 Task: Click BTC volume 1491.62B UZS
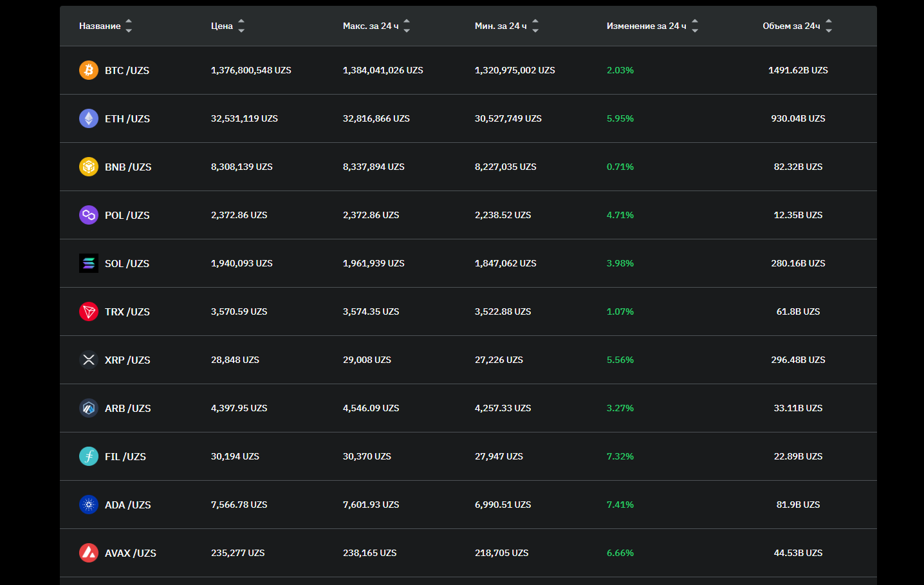pyautogui.click(x=798, y=70)
